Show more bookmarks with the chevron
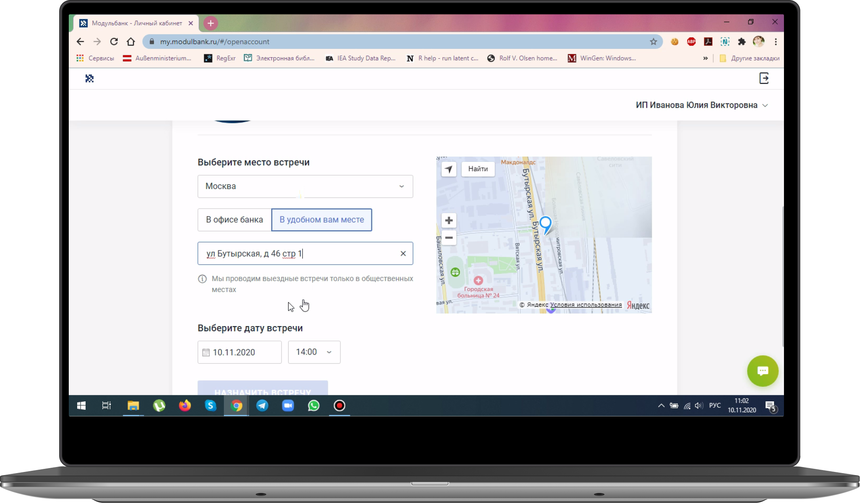The width and height of the screenshot is (860, 504). click(705, 58)
